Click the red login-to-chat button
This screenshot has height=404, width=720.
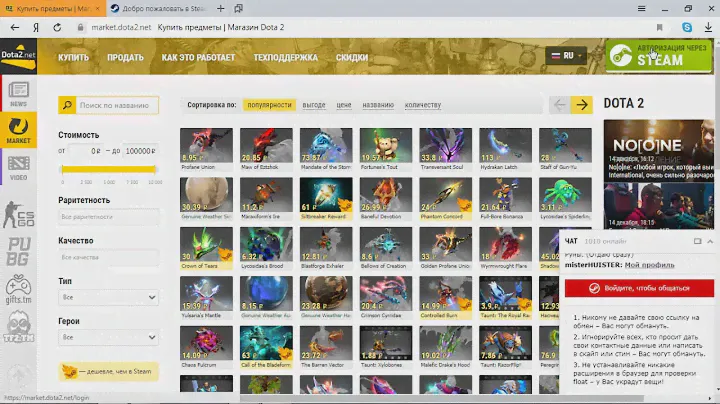pos(639,288)
